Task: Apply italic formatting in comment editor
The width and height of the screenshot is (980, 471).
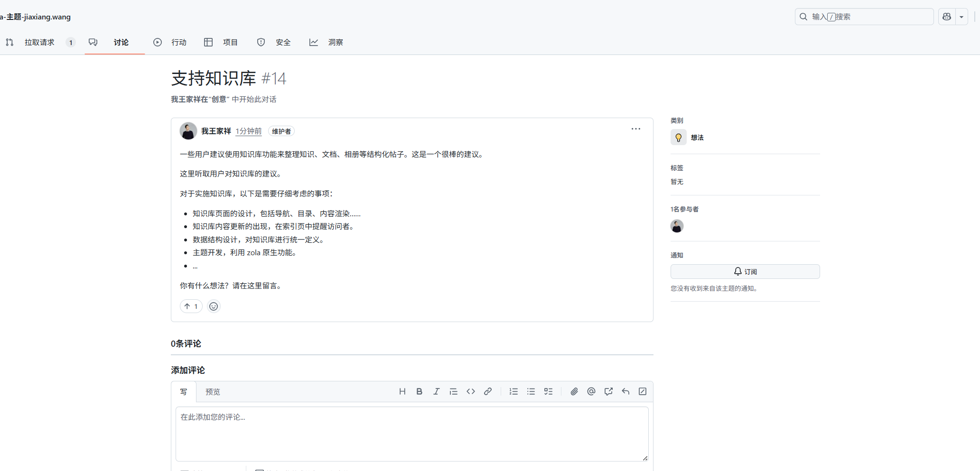Action: [x=436, y=391]
